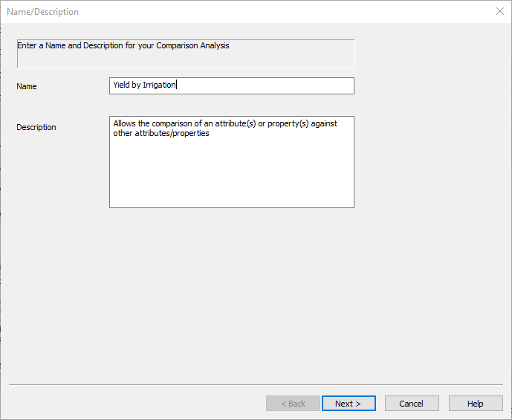
Task: Place cursor on word "Irrigation" in Name field
Action: (159, 85)
